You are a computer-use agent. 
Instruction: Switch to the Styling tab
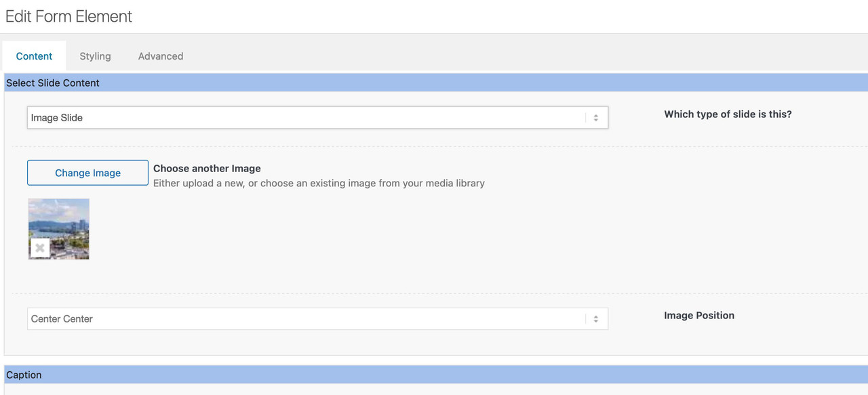(x=95, y=56)
